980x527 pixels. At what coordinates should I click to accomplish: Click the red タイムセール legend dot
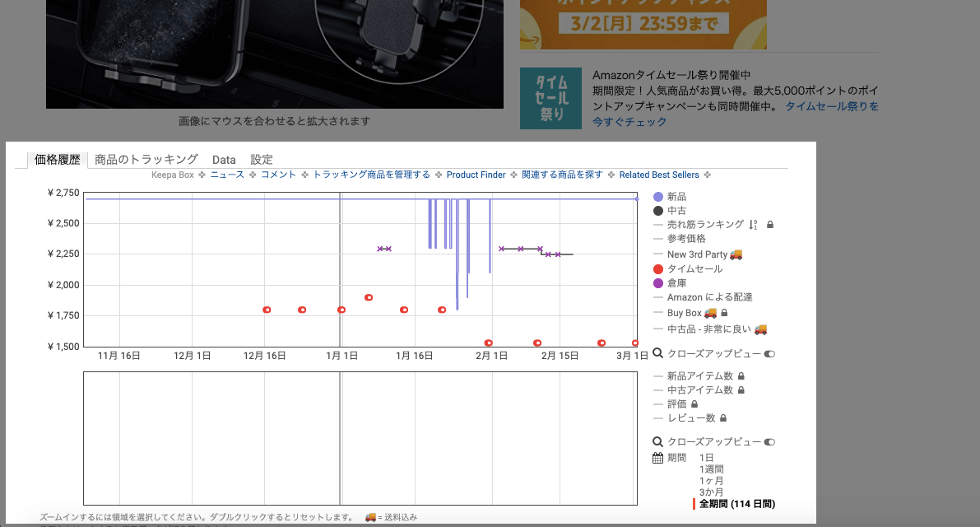tap(657, 269)
